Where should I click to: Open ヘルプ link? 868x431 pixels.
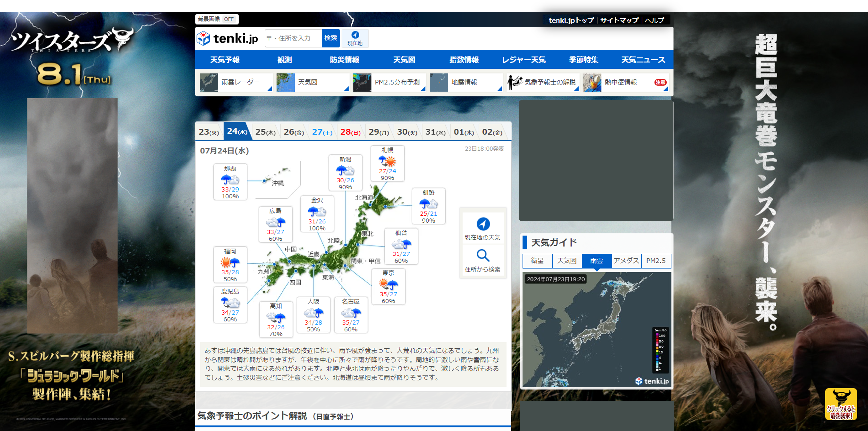coord(654,20)
